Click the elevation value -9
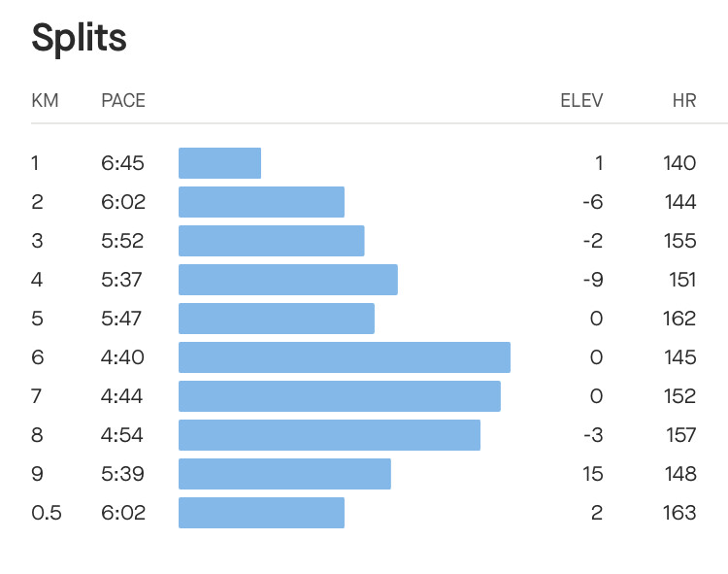Viewport: 728px width, 574px height. [592, 280]
